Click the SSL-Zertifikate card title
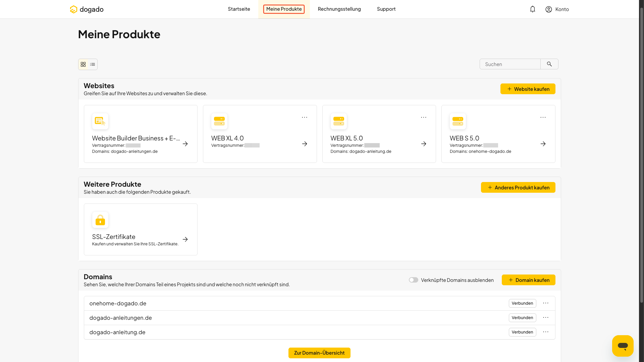This screenshot has width=644, height=362. click(x=114, y=237)
